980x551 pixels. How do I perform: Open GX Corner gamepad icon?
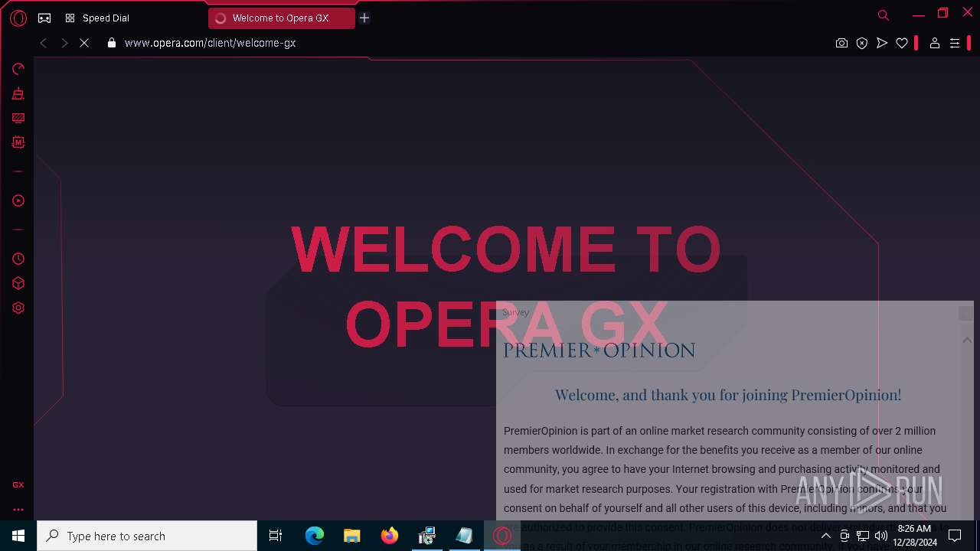[x=44, y=18]
